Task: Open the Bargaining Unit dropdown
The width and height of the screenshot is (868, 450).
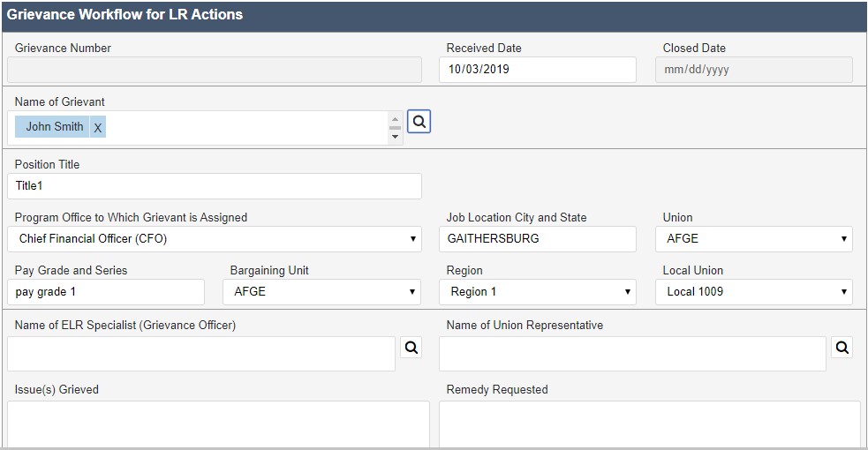Action: coord(321,292)
